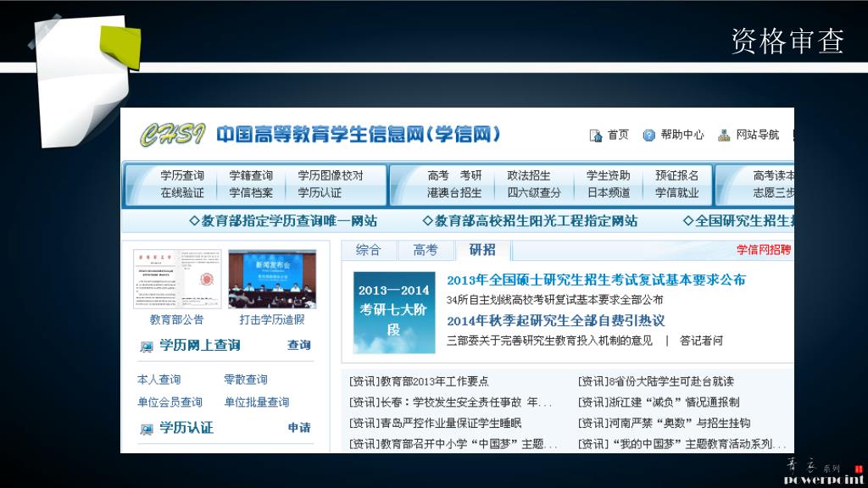Open news item 教育部2013年工作要点
This screenshot has width=868, height=488.
tap(419, 381)
